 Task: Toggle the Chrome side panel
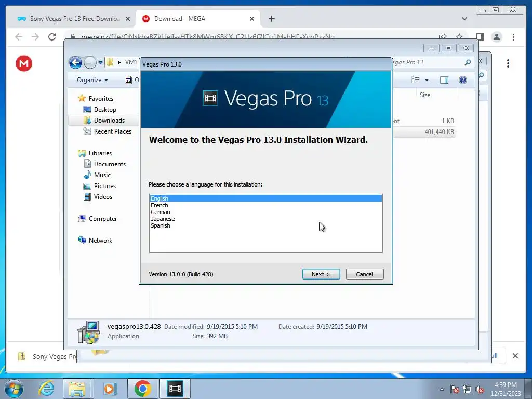coord(480,37)
